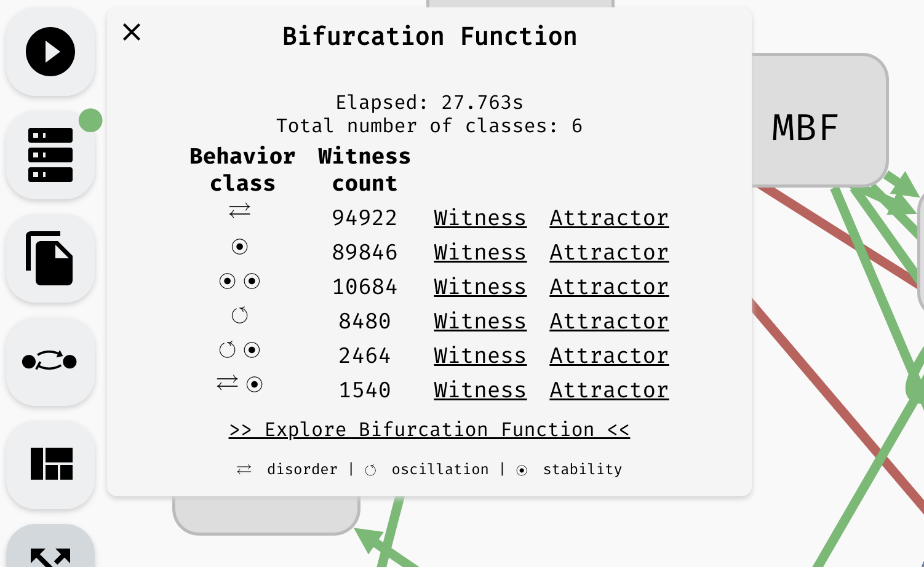The width and height of the screenshot is (924, 567).
Task: Open Witness link for 10684 row
Action: click(480, 287)
